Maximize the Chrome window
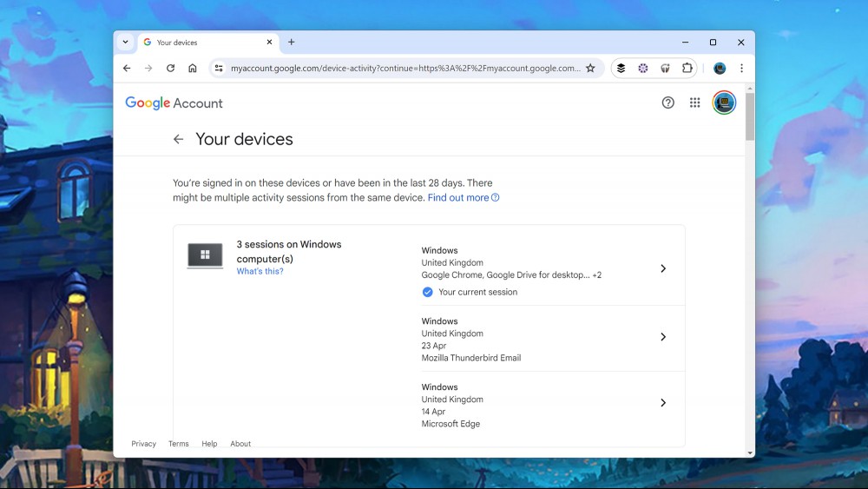The height and width of the screenshot is (489, 868). 713,42
